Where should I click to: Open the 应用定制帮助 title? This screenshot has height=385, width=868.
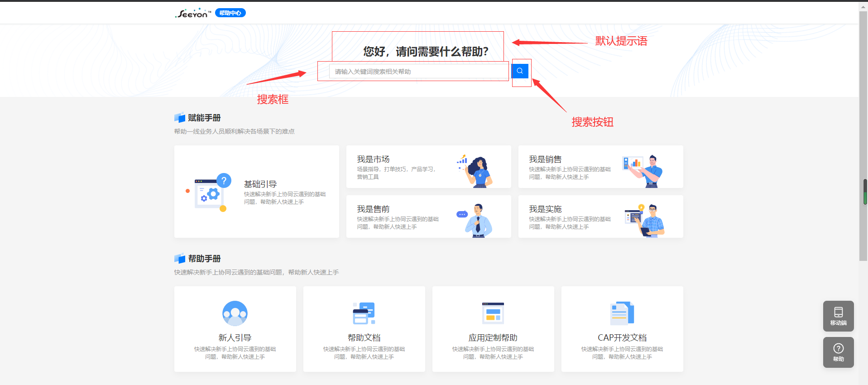[x=493, y=338]
